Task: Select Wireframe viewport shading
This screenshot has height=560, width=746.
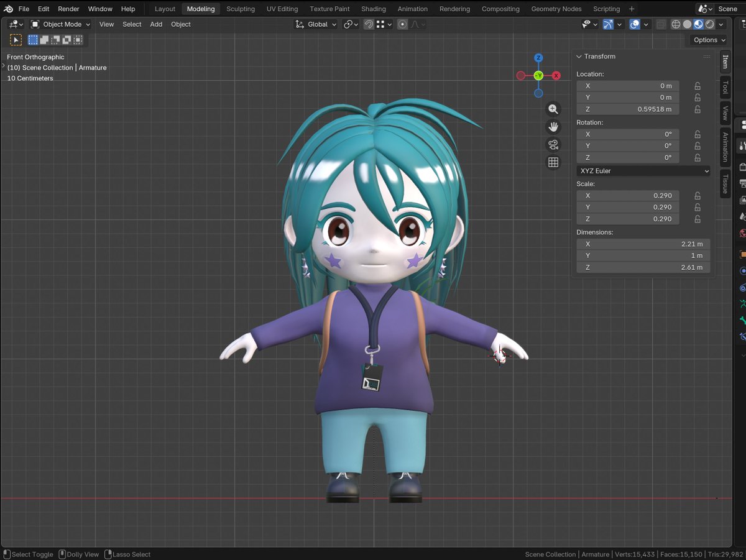Action: [676, 24]
